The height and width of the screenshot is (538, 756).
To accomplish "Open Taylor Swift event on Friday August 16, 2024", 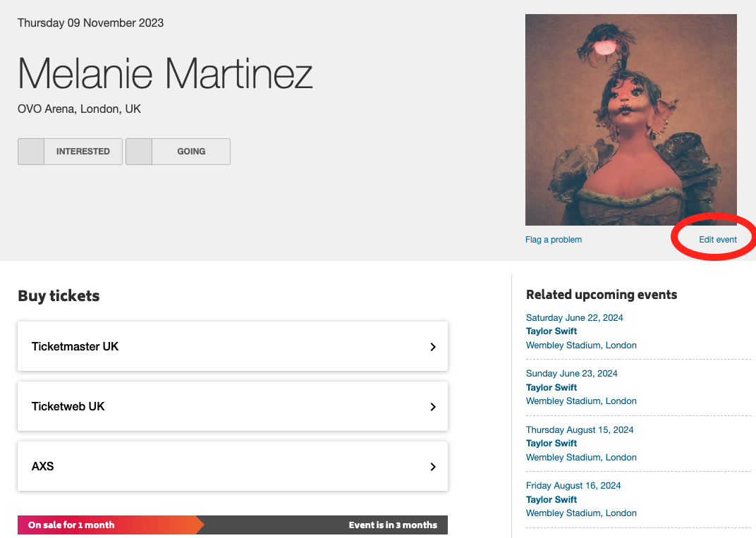I will 551,499.
